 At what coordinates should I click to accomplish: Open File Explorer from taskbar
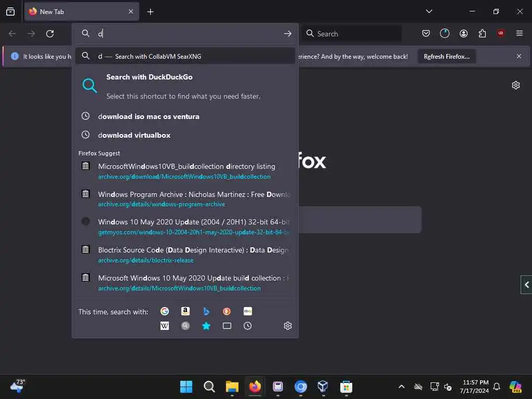(x=232, y=387)
